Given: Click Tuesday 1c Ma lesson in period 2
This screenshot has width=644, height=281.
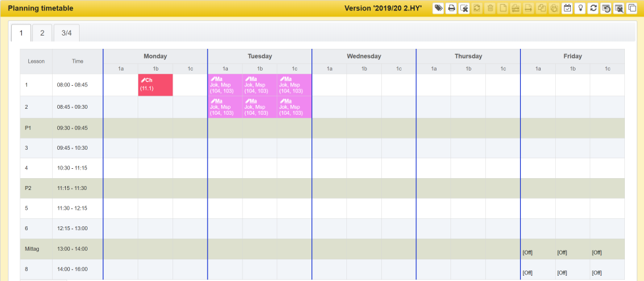Looking at the screenshot, I should click(294, 108).
